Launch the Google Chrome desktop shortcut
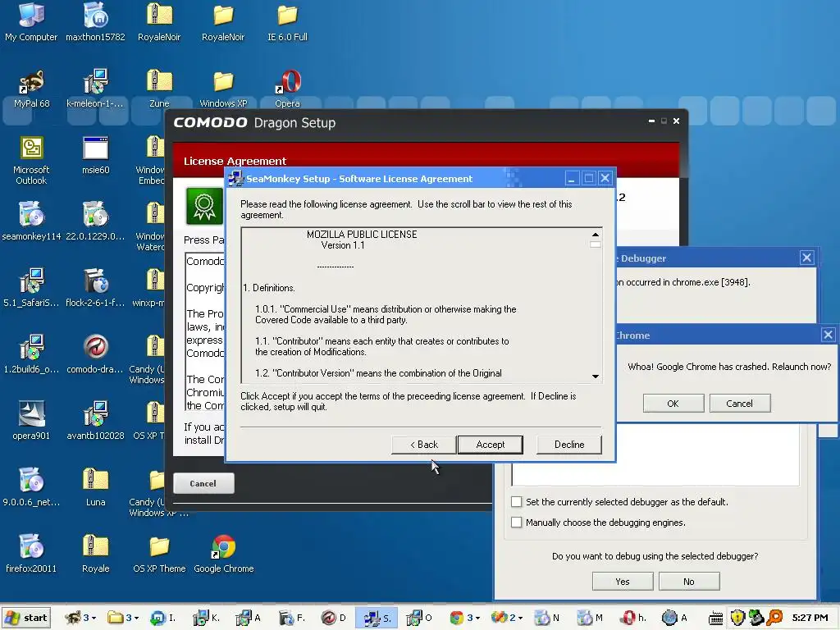 pyautogui.click(x=223, y=553)
